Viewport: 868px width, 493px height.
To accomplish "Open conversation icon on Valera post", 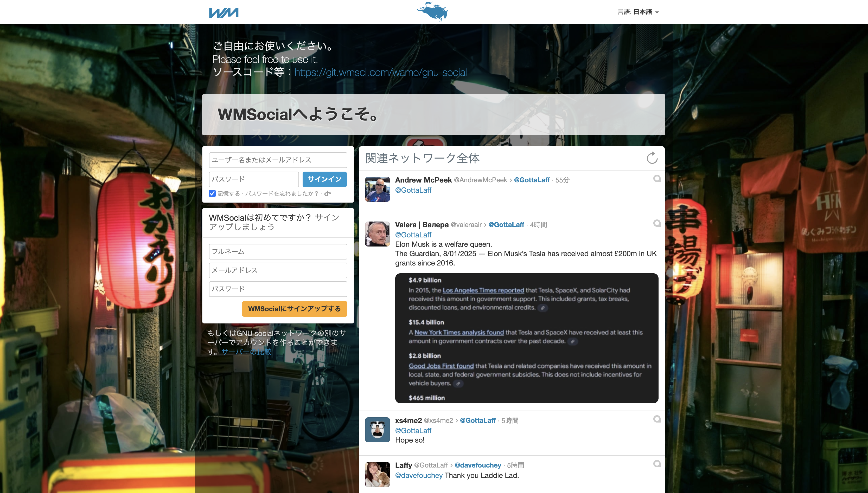I will (x=656, y=223).
